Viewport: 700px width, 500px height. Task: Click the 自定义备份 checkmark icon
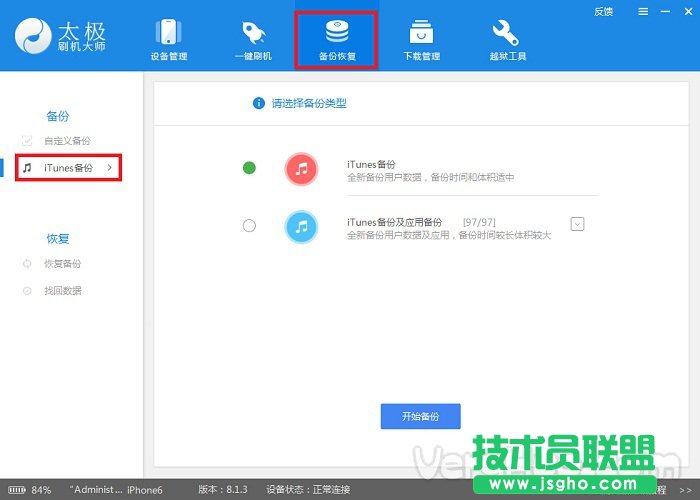tap(27, 141)
